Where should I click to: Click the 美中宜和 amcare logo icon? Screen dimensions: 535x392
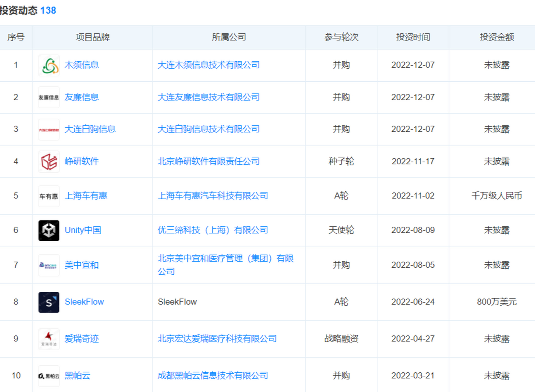pyautogui.click(x=49, y=265)
